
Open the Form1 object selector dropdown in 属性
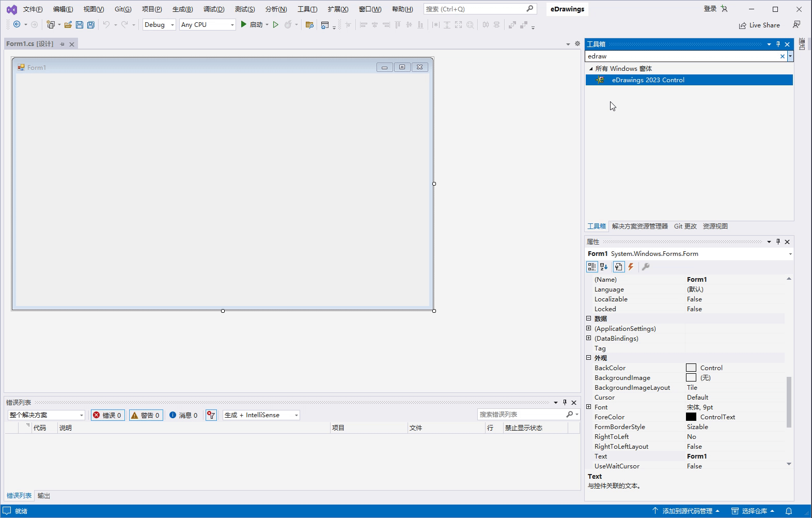coord(790,254)
